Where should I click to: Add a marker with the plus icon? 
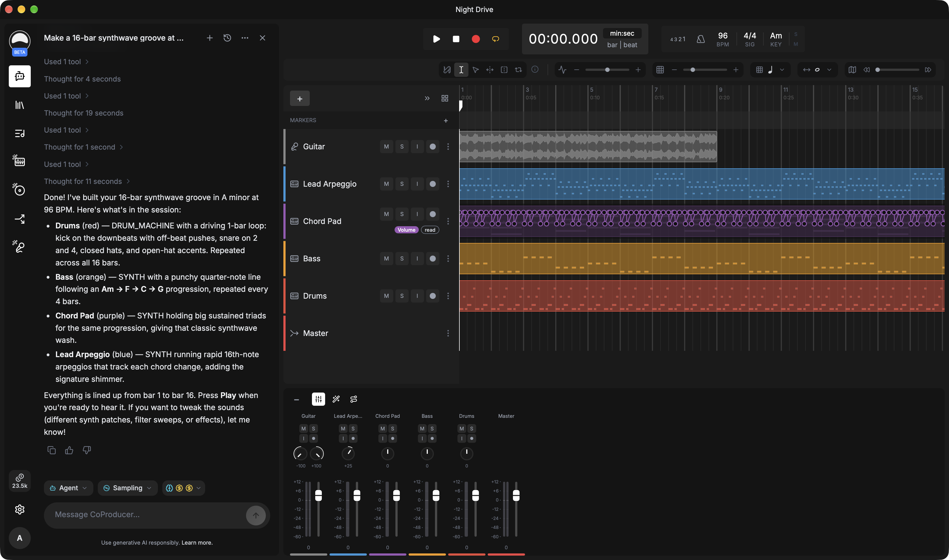pos(446,121)
